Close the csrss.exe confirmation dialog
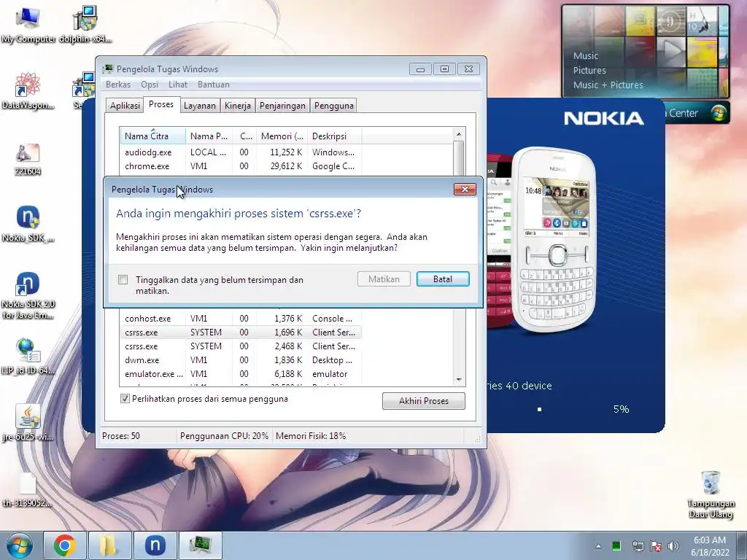 point(465,189)
